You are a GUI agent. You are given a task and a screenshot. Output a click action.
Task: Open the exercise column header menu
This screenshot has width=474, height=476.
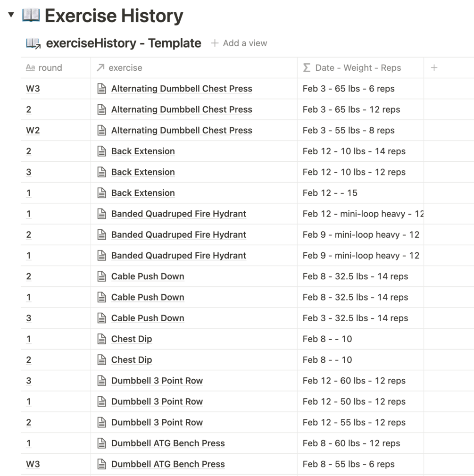[x=125, y=68]
